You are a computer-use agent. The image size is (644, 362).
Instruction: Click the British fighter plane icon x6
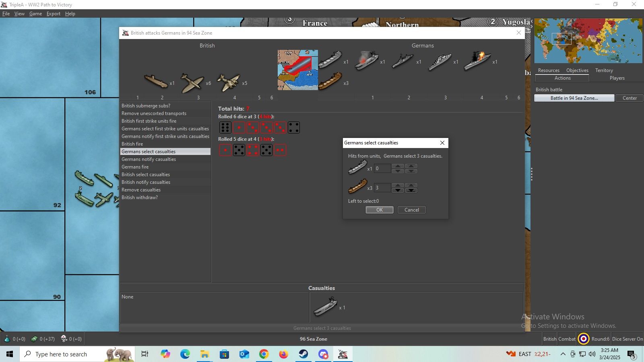pos(192,83)
